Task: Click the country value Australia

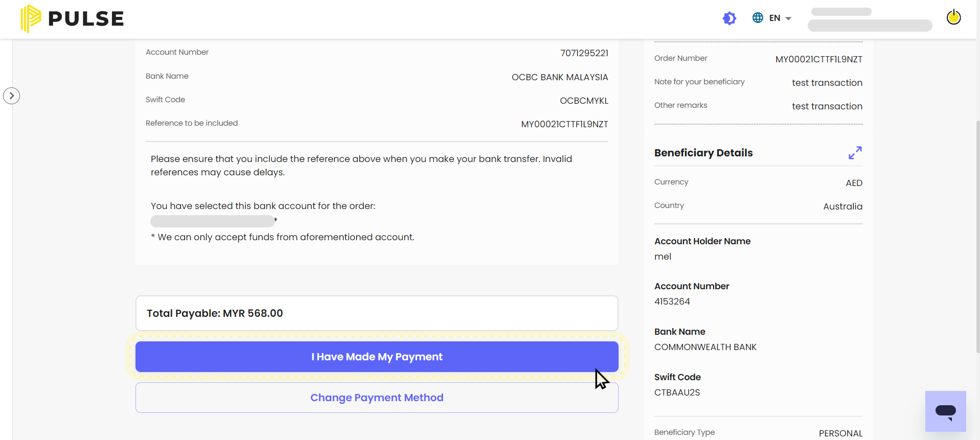Action: tap(842, 206)
